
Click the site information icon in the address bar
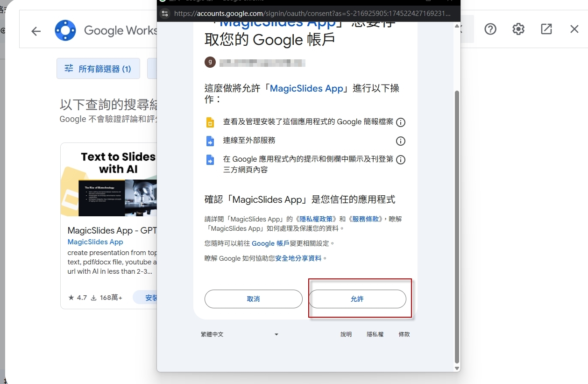[x=165, y=14]
